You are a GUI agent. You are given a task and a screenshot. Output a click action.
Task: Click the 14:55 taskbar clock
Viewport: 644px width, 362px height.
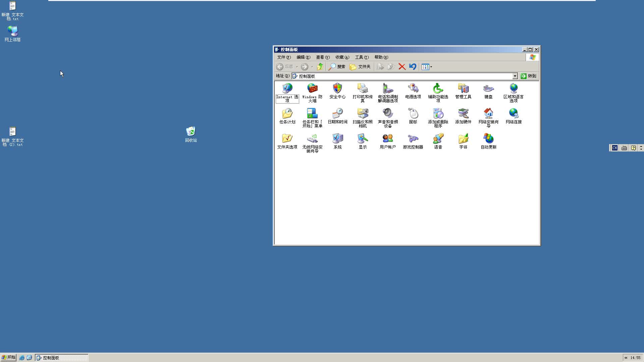tap(635, 358)
